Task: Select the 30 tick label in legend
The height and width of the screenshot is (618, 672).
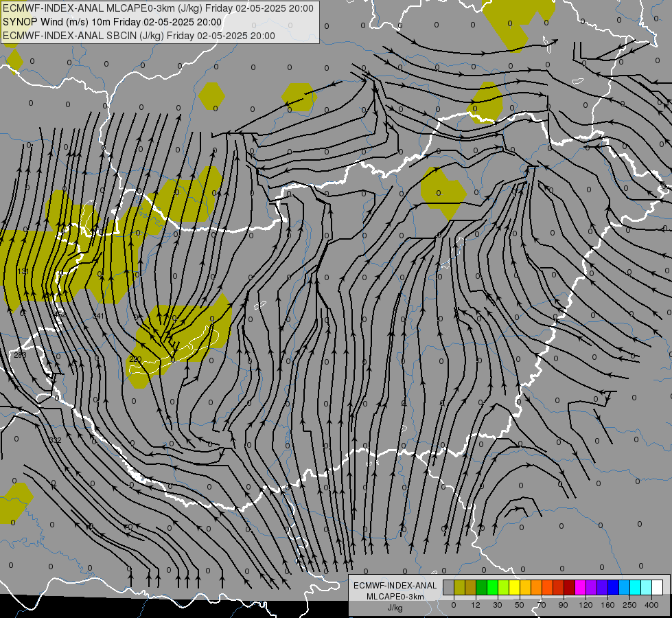Action: [498, 605]
